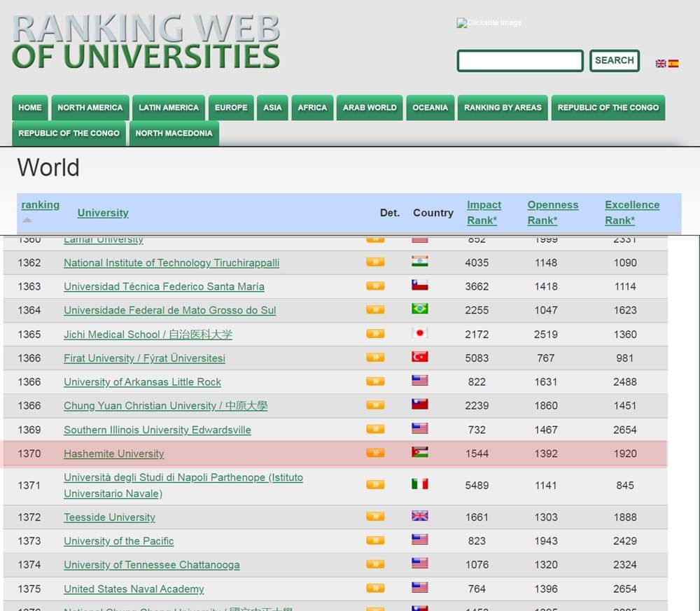Open details button for Teesside University
The height and width of the screenshot is (611, 700).
tap(375, 517)
